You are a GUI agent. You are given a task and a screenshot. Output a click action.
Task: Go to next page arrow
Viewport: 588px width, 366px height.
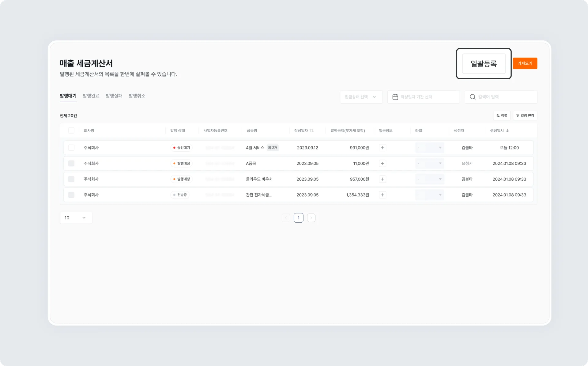click(x=311, y=218)
